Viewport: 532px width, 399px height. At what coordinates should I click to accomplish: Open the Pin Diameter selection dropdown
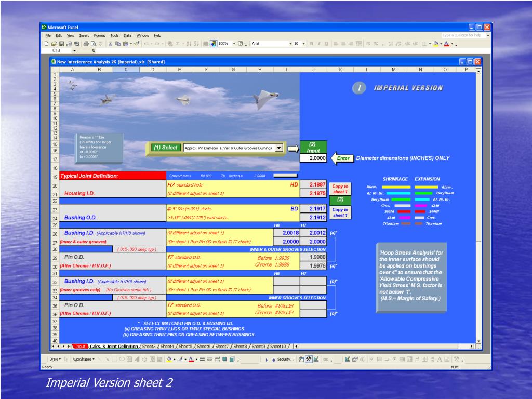[279, 148]
